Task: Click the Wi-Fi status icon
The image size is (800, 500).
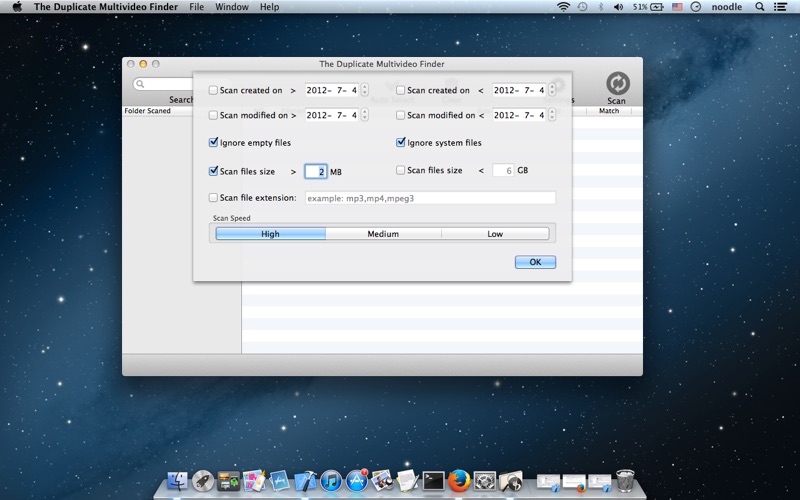Action: (x=563, y=7)
